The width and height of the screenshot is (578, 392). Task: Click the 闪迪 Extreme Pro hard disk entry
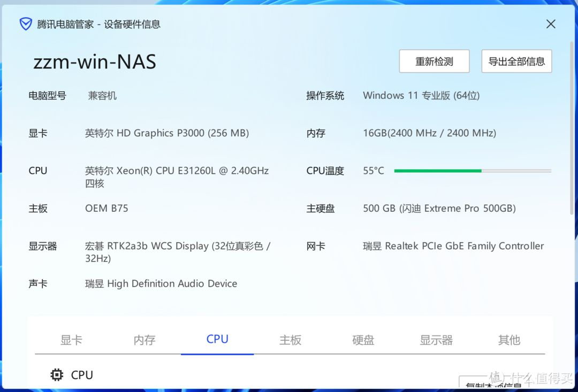point(439,208)
